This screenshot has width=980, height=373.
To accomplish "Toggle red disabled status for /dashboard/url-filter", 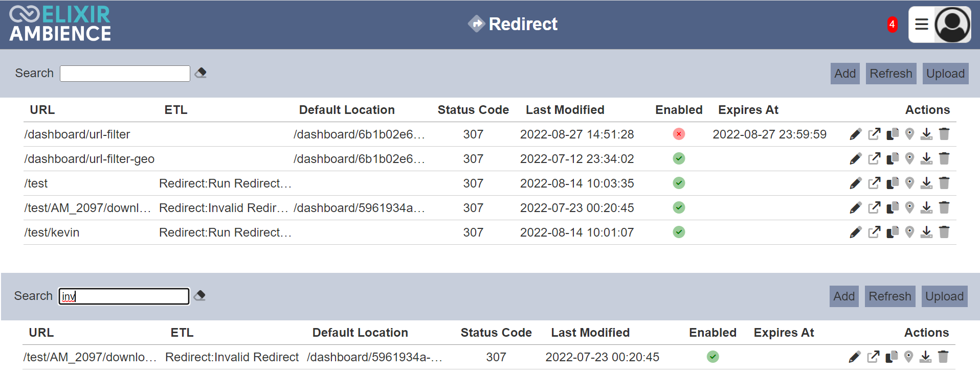I will [x=679, y=134].
